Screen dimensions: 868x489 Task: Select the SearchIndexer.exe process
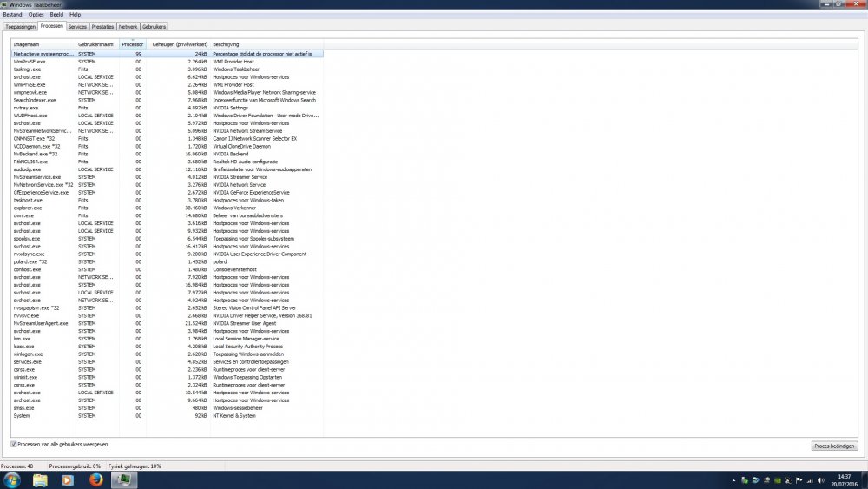click(168, 100)
